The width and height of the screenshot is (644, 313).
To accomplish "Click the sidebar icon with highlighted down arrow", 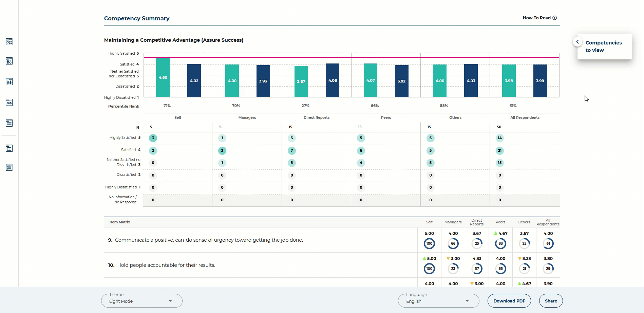I will pos(9,82).
